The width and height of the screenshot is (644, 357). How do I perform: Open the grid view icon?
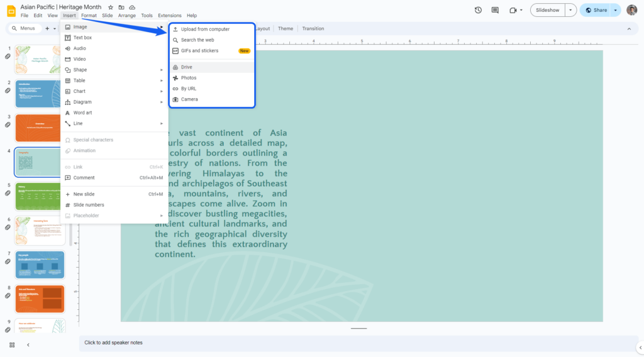[x=12, y=344]
